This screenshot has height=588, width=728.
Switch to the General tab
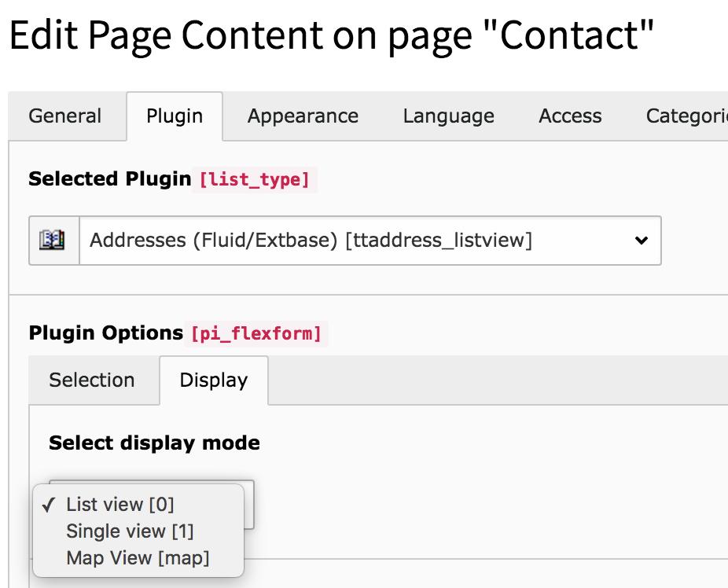[65, 116]
